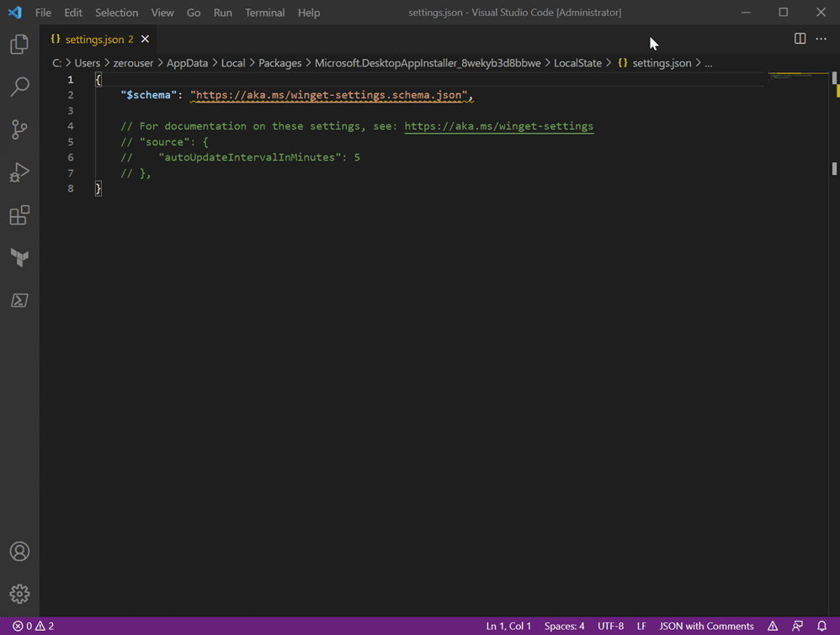The width and height of the screenshot is (840, 635).
Task: Click the Split Editor Right button
Action: click(800, 39)
